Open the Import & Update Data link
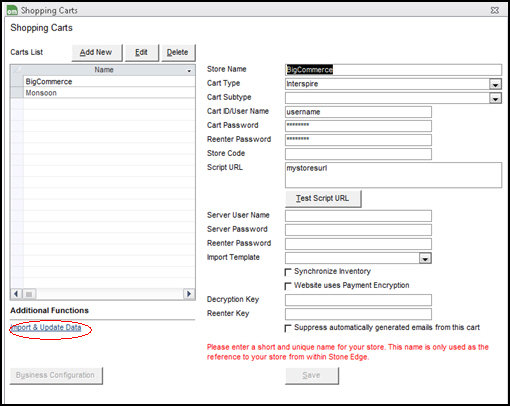The image size is (510, 406). pos(46,328)
